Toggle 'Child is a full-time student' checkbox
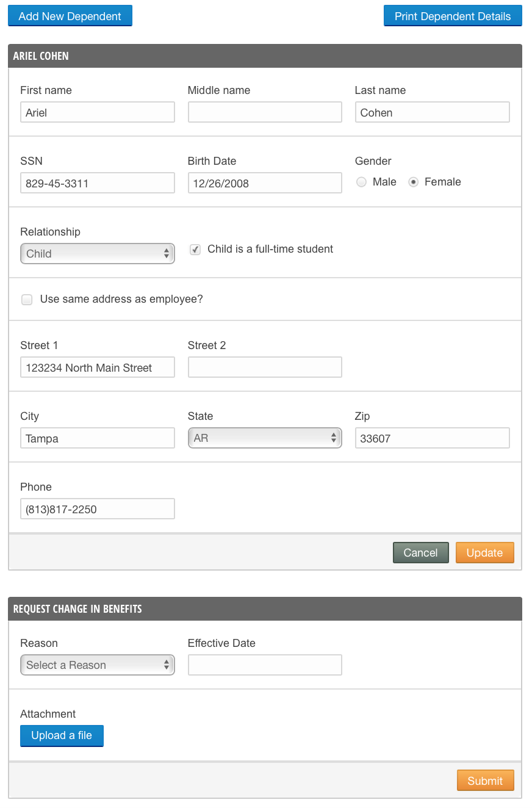The image size is (532, 808). point(195,249)
